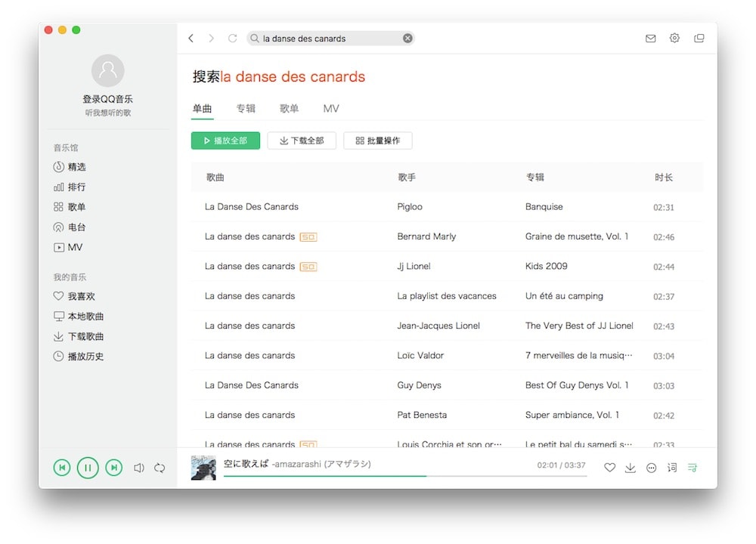Screen dimensions: 756x544
Task: Go forward using the right arrow
Action: point(211,38)
